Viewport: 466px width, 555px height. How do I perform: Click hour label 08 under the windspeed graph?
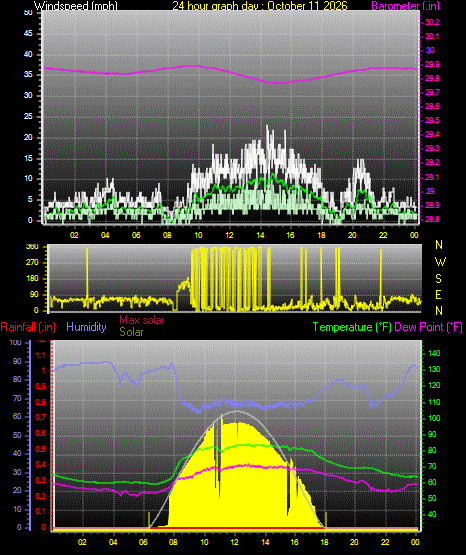(167, 235)
